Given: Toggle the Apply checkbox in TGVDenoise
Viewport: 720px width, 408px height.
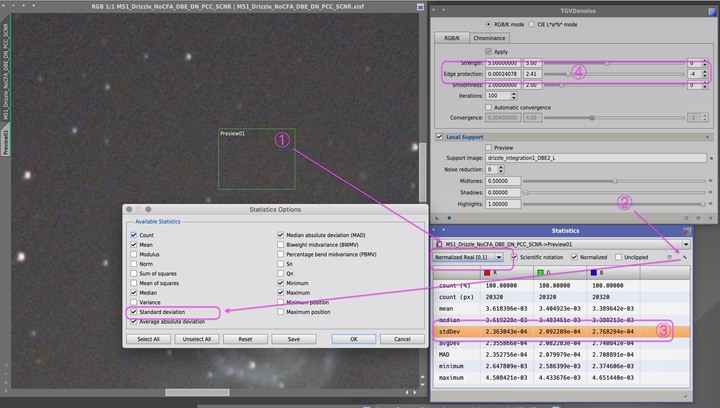Looking at the screenshot, I should [489, 52].
